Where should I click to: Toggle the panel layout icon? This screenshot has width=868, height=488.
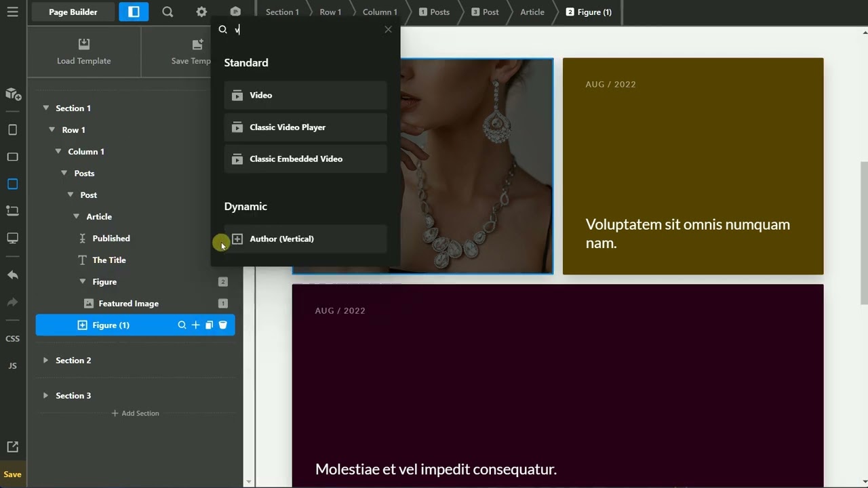coord(134,12)
